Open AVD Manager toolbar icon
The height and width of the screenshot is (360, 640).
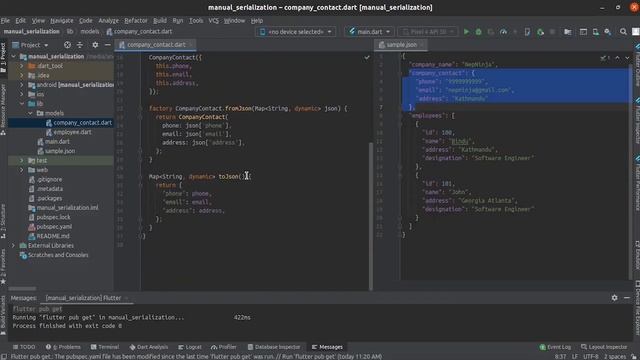click(596, 32)
